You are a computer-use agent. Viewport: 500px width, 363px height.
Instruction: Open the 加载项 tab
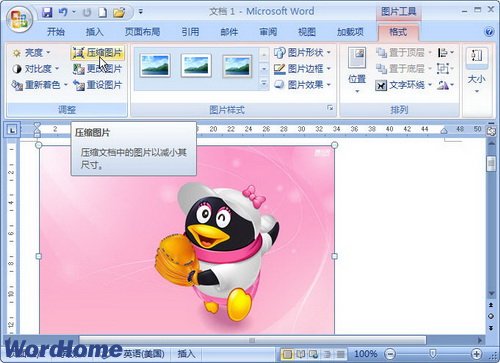tap(350, 32)
